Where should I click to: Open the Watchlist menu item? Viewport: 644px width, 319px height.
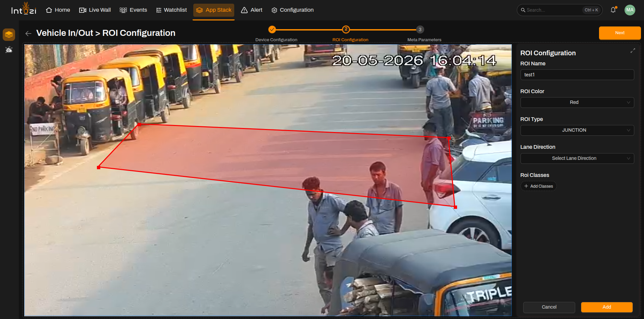(x=171, y=10)
